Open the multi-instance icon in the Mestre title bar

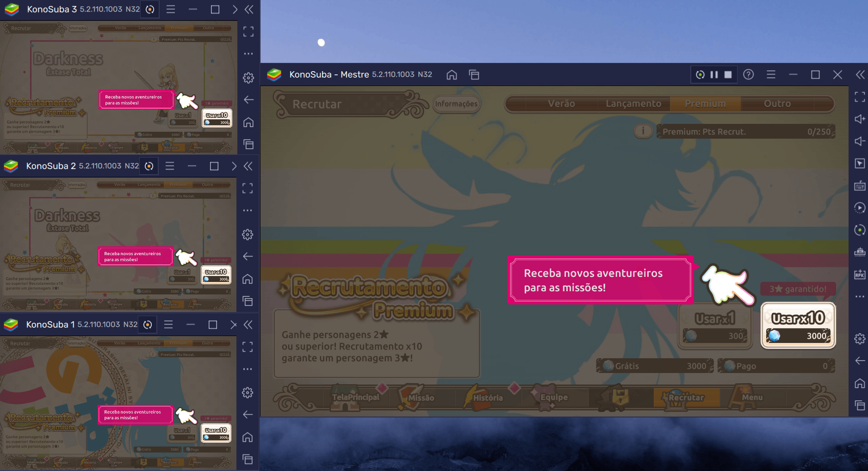[x=474, y=74]
